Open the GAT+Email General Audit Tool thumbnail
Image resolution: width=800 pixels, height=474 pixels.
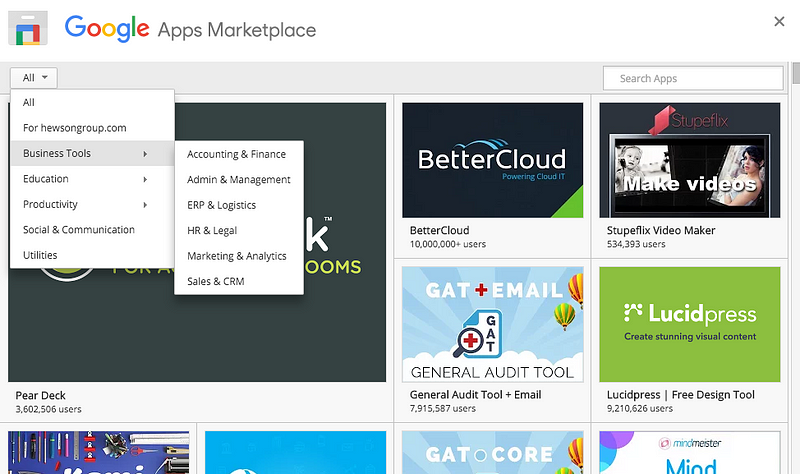pyautogui.click(x=492, y=324)
